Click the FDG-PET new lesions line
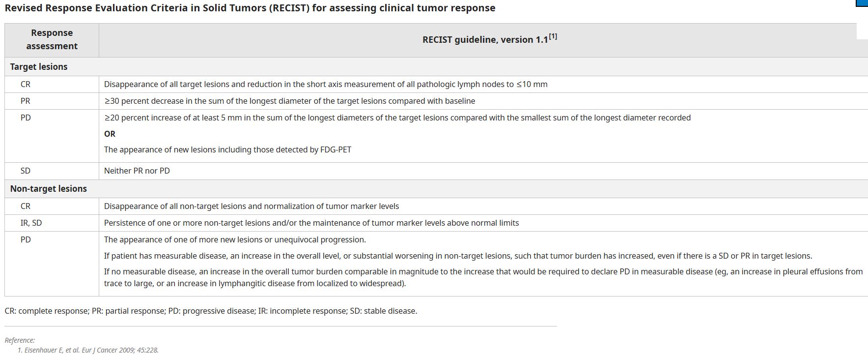 227,149
